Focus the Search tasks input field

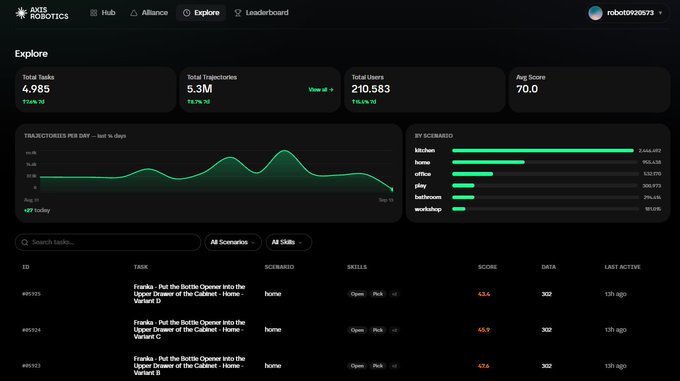pos(108,242)
